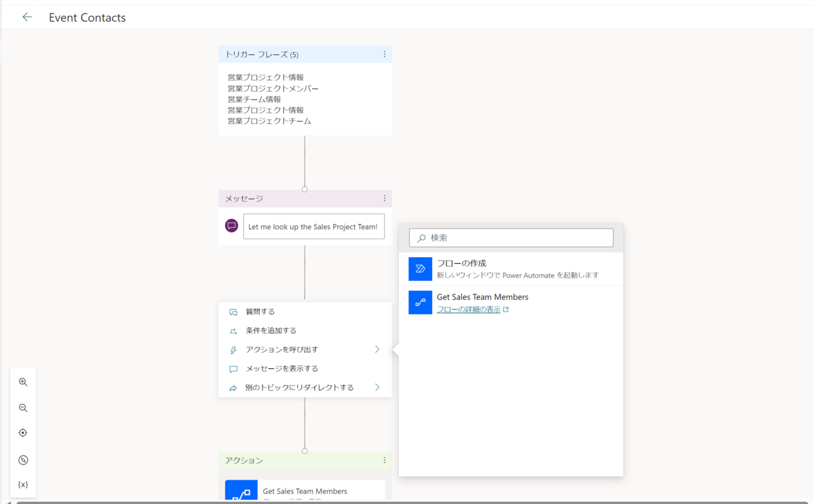This screenshot has height=504, width=814.
Task: Open the フローの詳細の表示 link
Action: pos(471,308)
